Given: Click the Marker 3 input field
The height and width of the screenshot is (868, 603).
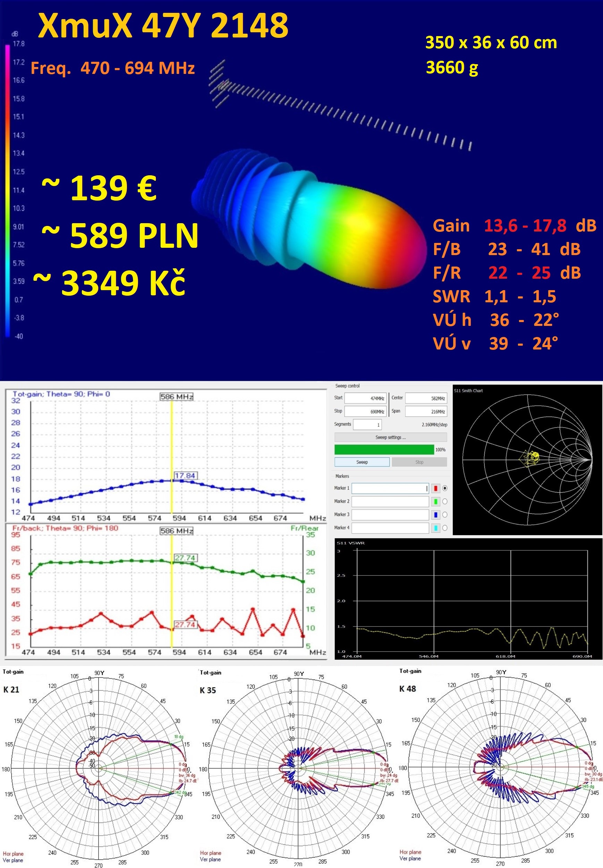Looking at the screenshot, I should [x=390, y=515].
